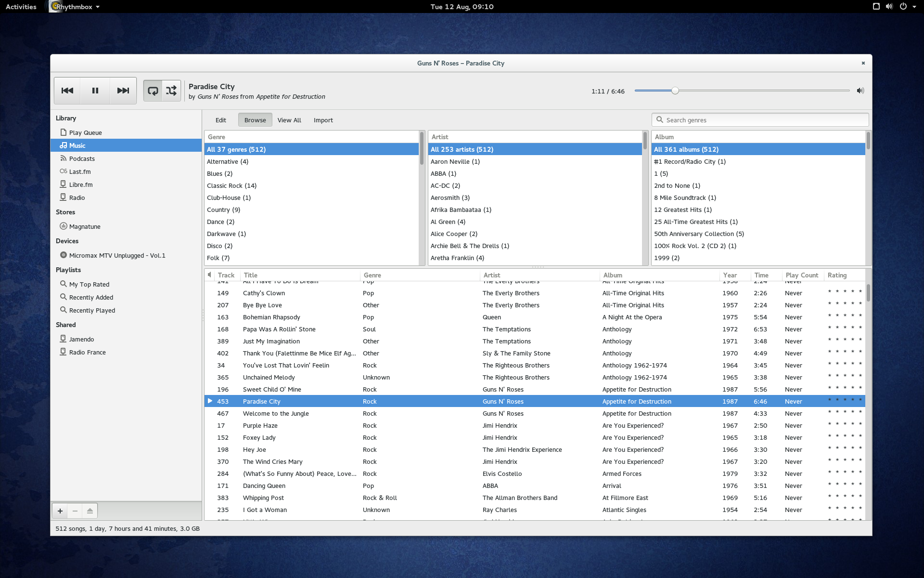Open the Rhythmbox application menu
This screenshot has height=578, width=924.
pyautogui.click(x=75, y=7)
